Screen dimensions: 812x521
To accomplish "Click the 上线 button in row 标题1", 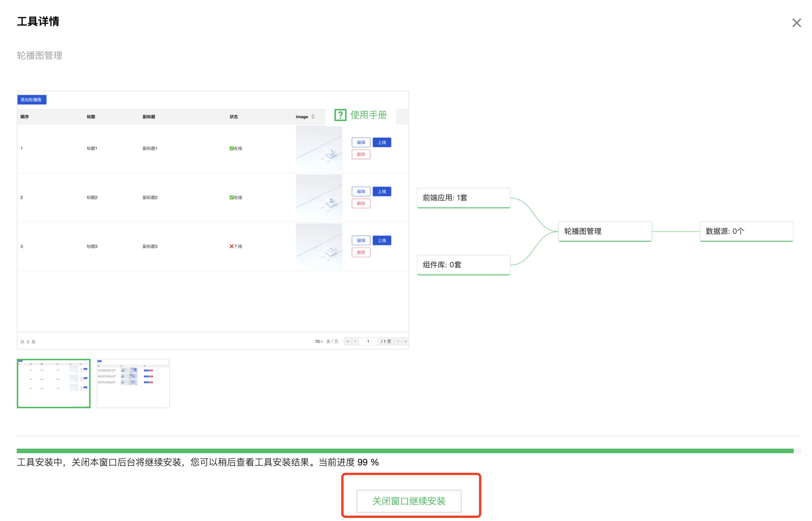I will [x=382, y=142].
